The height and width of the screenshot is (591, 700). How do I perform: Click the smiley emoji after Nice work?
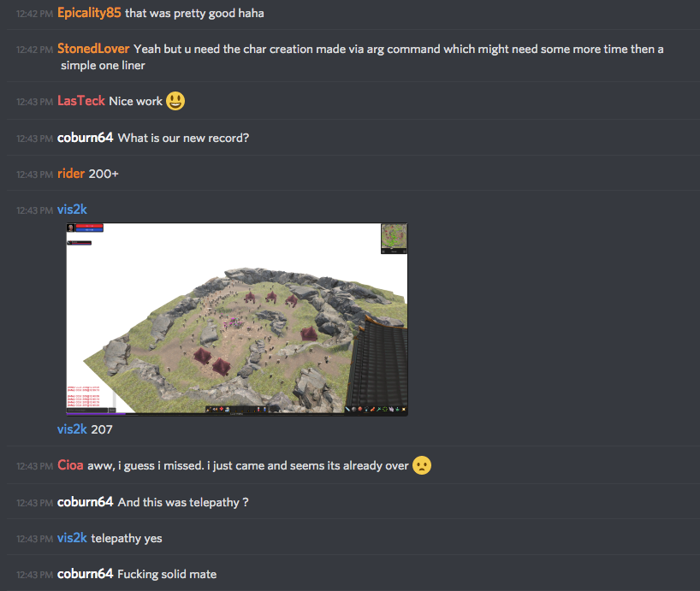(x=175, y=101)
